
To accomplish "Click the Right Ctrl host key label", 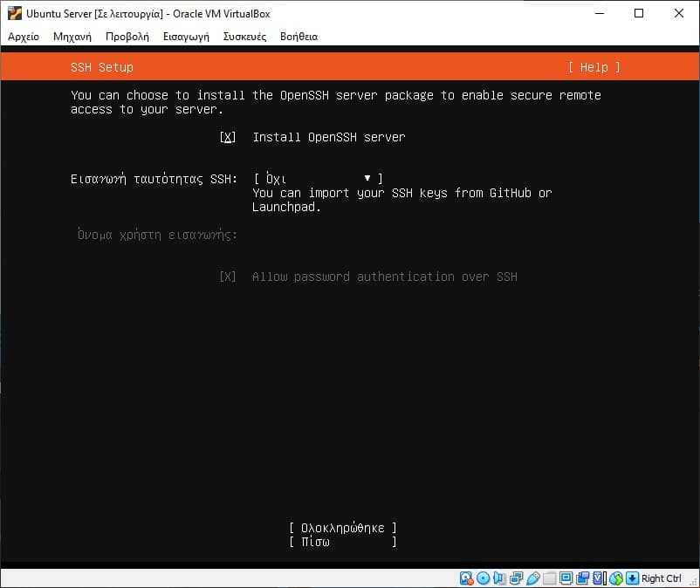I will coord(662,578).
